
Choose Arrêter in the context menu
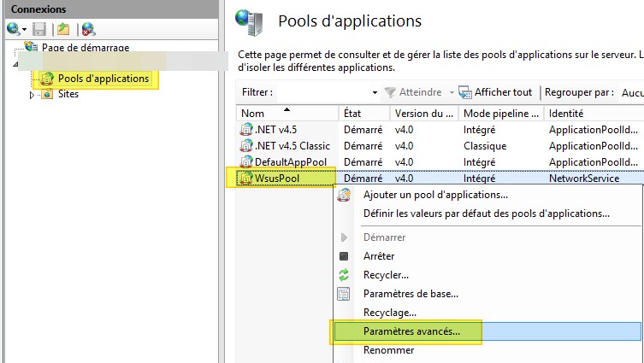pos(379,256)
